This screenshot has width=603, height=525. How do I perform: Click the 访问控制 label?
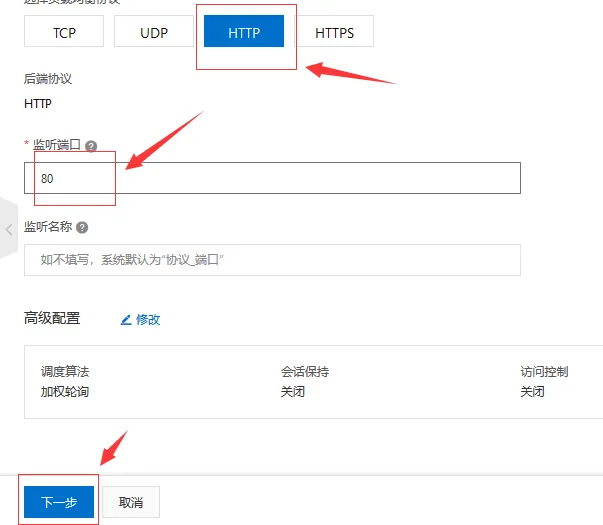(x=544, y=372)
